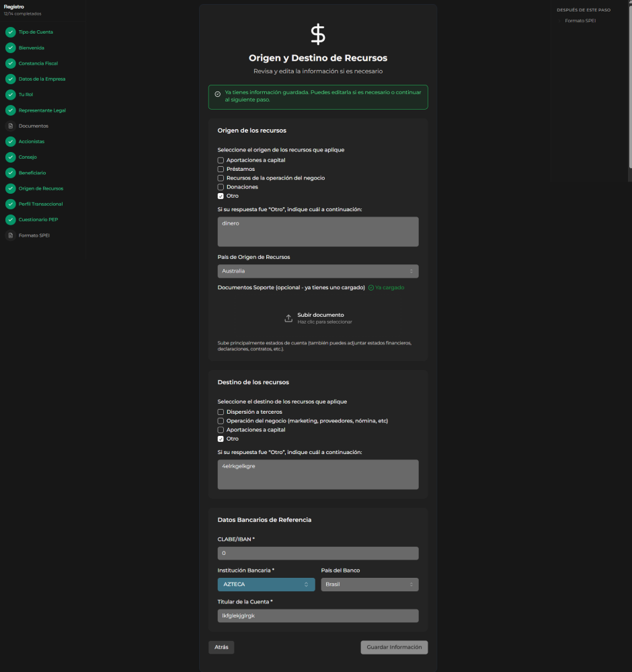Image resolution: width=632 pixels, height=672 pixels.
Task: Click the check icon next to Bienvenida
Action: pos(11,48)
